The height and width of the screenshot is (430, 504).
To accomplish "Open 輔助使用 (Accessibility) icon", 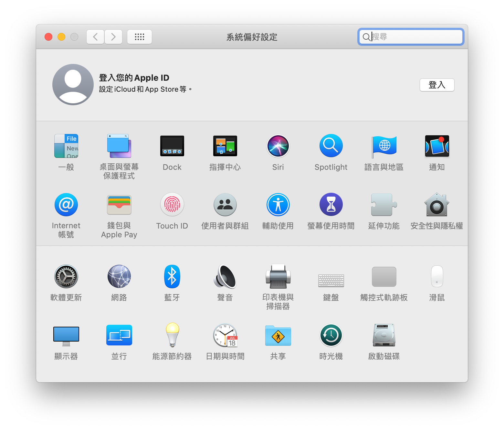I will point(278,205).
